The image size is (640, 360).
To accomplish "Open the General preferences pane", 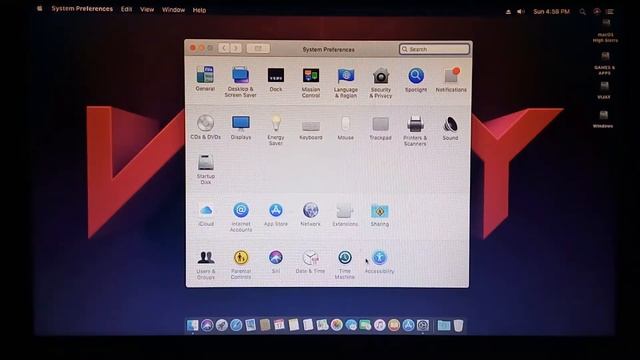I will pyautogui.click(x=205, y=78).
